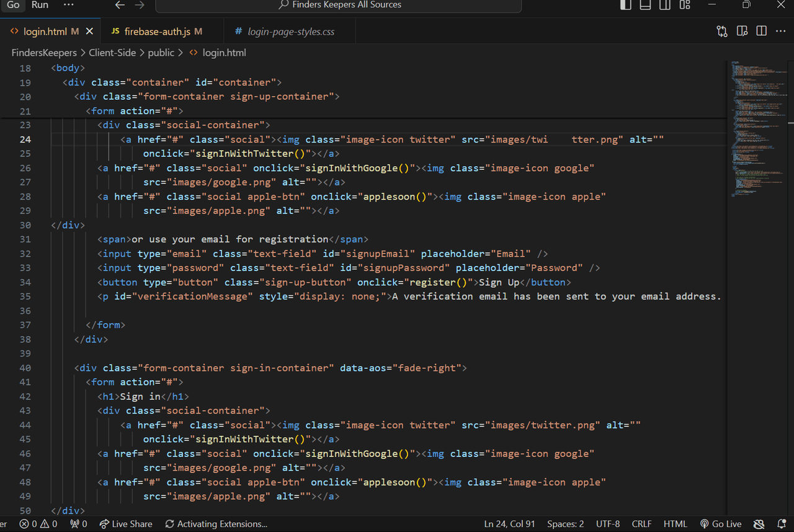The width and height of the screenshot is (794, 532).
Task: Open the Customize Layout icon
Action: click(x=685, y=5)
